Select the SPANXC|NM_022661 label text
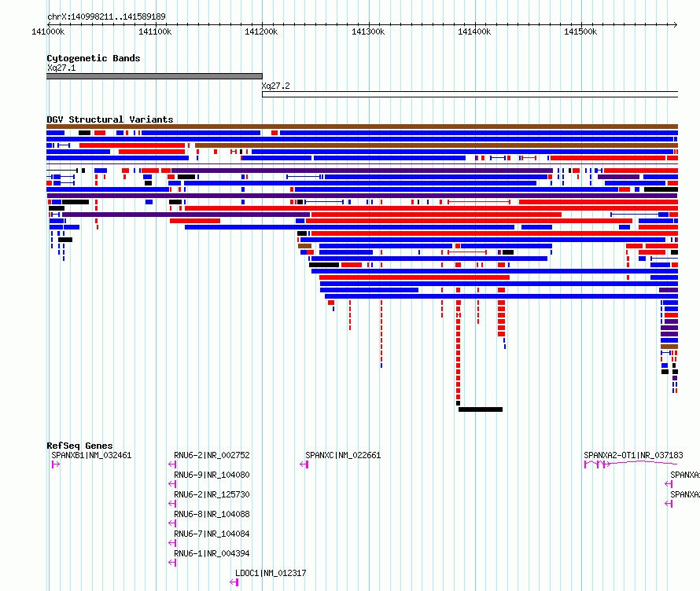 [x=343, y=455]
